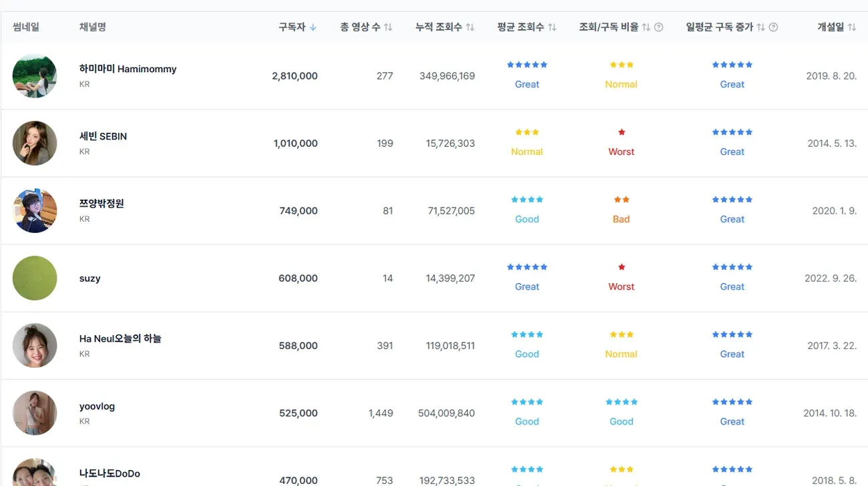Select the cumulative views 349,966,169
The image size is (868, 486).
coord(447,76)
